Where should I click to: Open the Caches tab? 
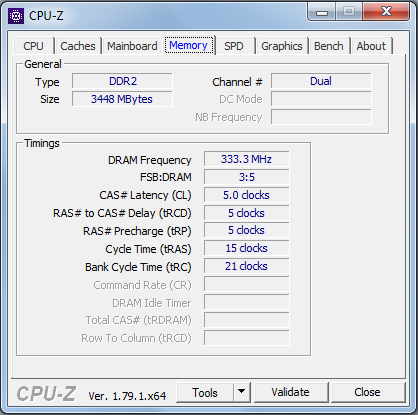[78, 46]
